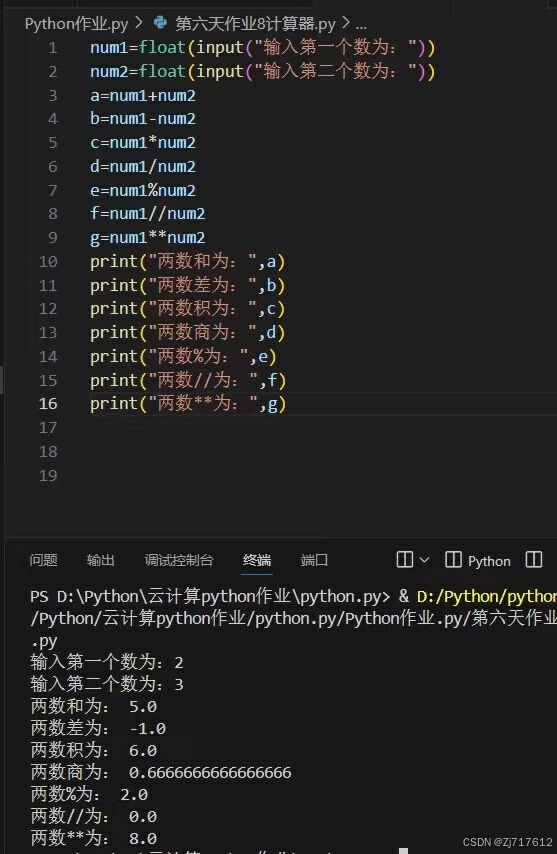Click the print("两数**为：",g) line
The image size is (557, 854).
click(188, 404)
